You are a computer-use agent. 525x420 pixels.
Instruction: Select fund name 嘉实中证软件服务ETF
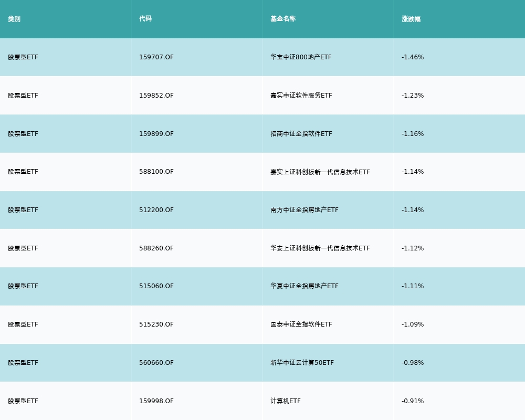(x=301, y=96)
